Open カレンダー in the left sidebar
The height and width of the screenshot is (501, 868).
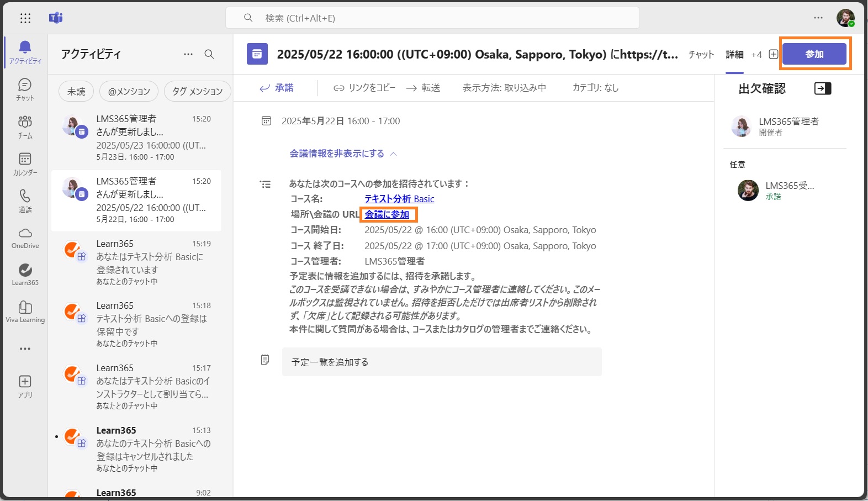tap(25, 164)
